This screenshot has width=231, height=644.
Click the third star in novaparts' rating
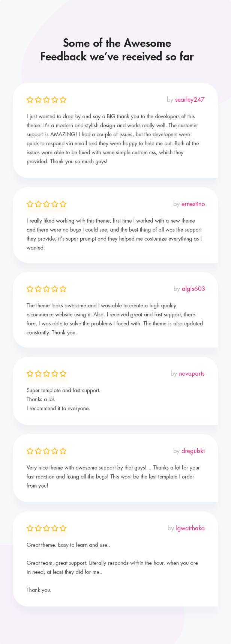(x=46, y=373)
